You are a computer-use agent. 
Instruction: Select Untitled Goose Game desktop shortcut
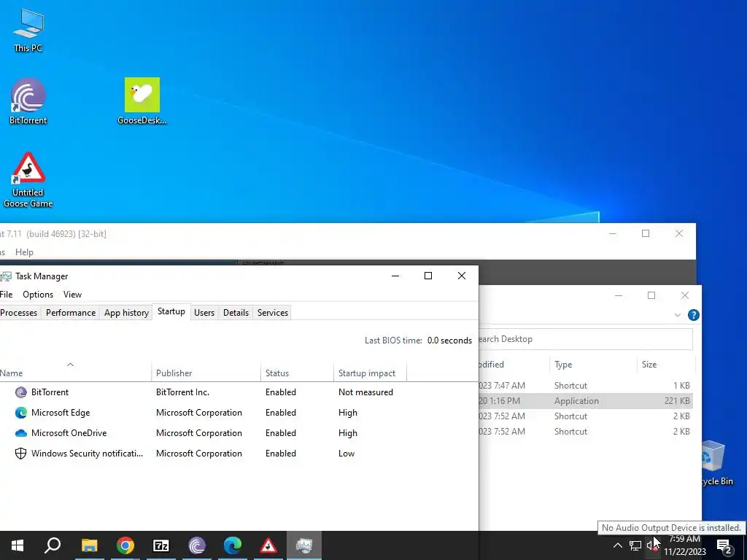tap(28, 179)
